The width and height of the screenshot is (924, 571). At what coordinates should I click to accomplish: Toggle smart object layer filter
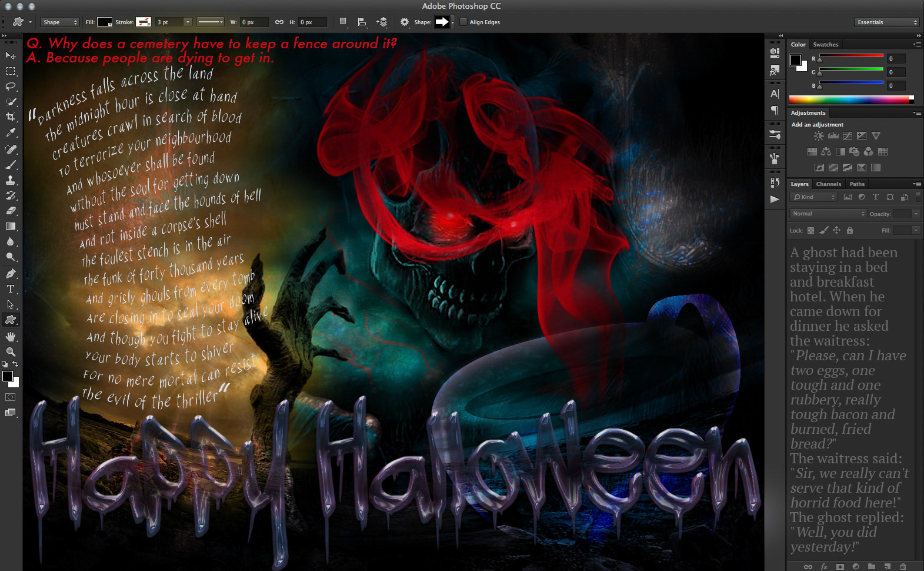pyautogui.click(x=904, y=197)
